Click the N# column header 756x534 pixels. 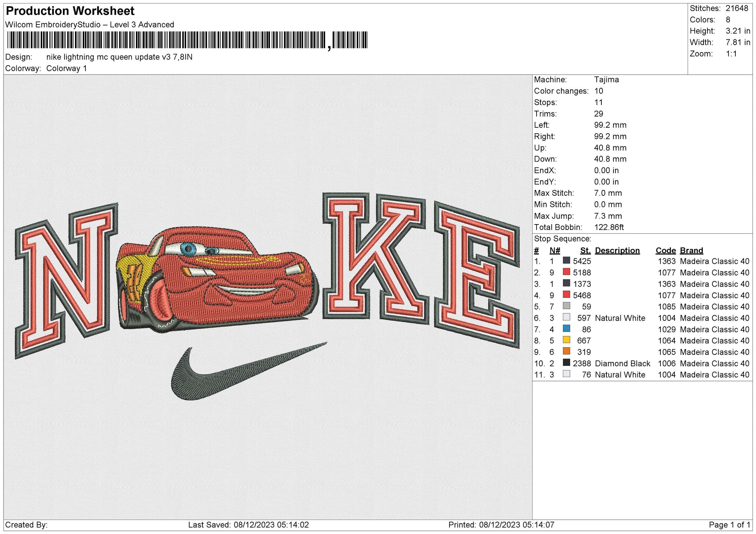pyautogui.click(x=555, y=250)
